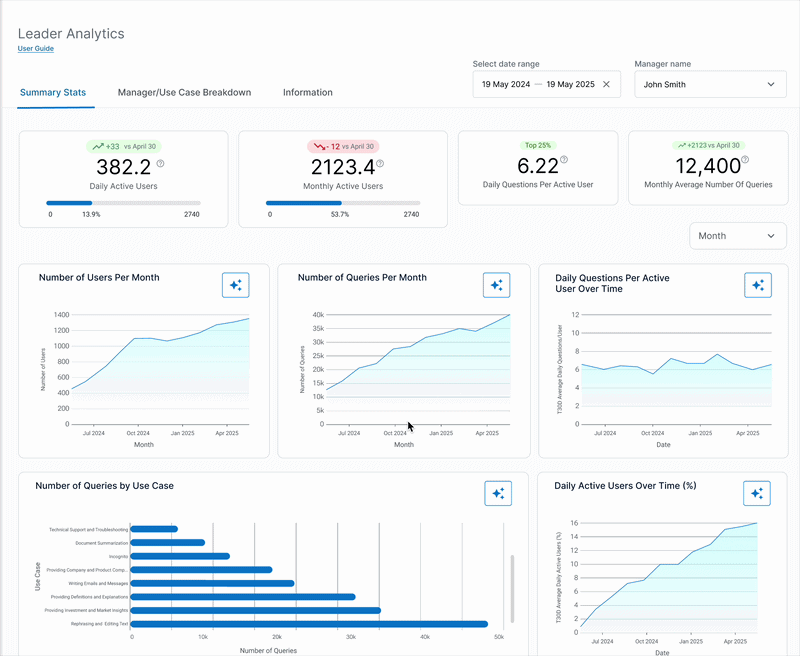Click info icon next to Daily Active Users value
This screenshot has width=800, height=656.
[x=160, y=164]
